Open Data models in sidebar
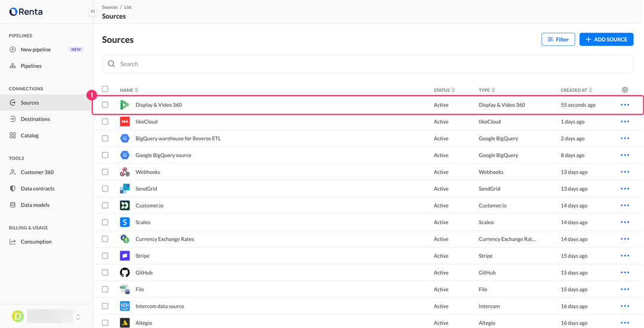The height and width of the screenshot is (328, 644). [47, 205]
